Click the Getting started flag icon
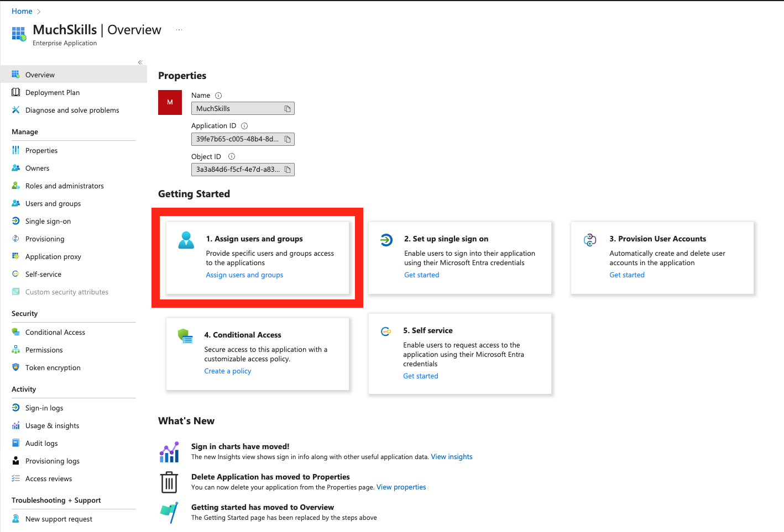This screenshot has height=532, width=784. [x=169, y=513]
